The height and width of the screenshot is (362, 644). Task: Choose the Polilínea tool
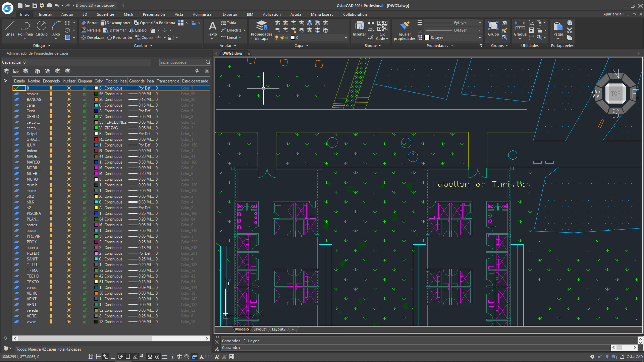(25, 28)
